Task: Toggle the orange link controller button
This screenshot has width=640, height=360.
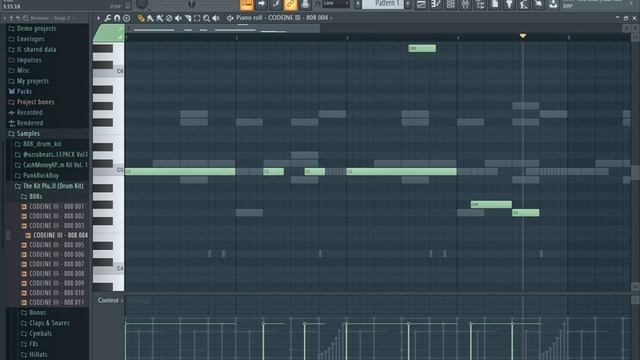Action: [x=290, y=4]
